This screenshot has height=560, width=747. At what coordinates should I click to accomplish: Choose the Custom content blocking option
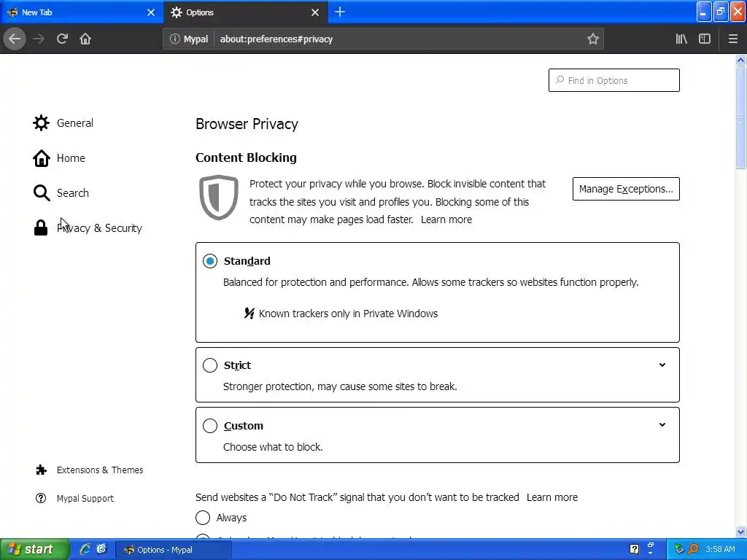pyautogui.click(x=210, y=426)
